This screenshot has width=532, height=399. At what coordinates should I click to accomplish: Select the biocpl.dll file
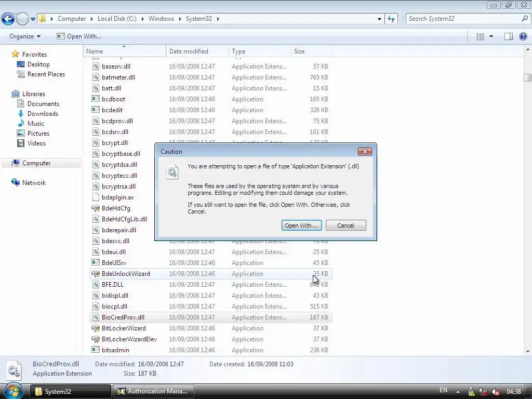pos(114,306)
